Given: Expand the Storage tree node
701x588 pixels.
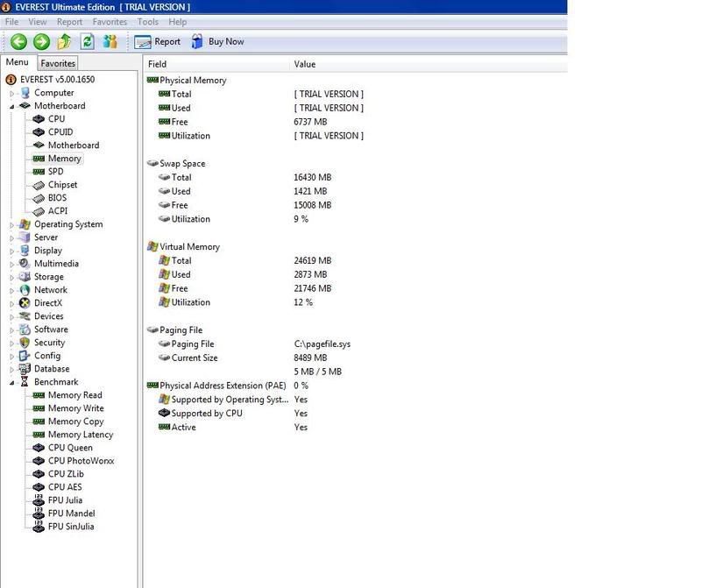Looking at the screenshot, I should [x=12, y=278].
